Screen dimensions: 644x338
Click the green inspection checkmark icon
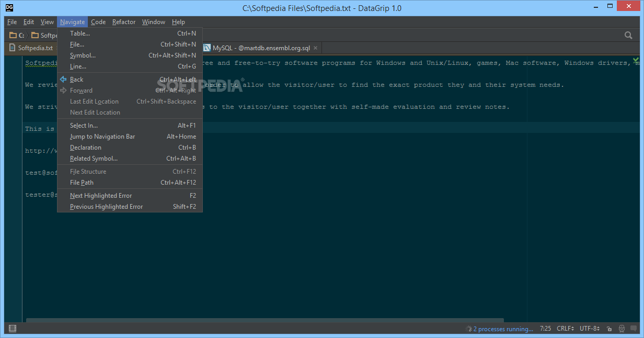click(x=636, y=60)
